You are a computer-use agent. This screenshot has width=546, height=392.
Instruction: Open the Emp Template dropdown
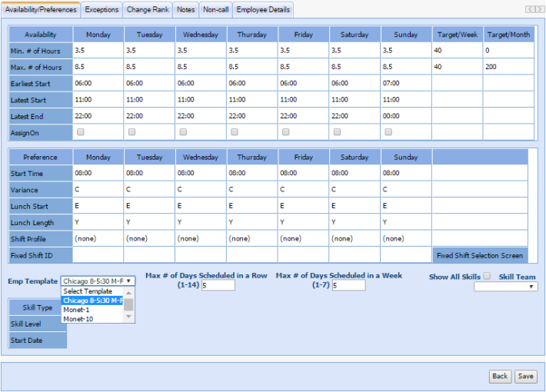pos(97,281)
